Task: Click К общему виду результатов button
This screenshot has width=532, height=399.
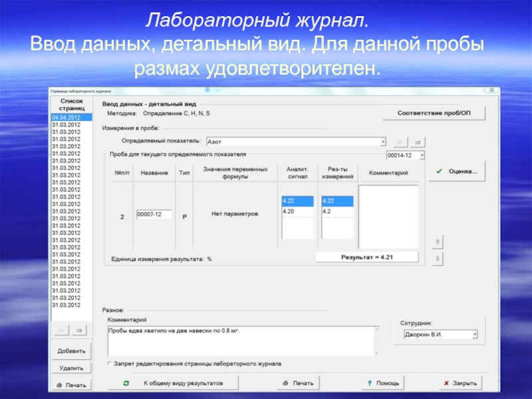Action: [x=172, y=383]
